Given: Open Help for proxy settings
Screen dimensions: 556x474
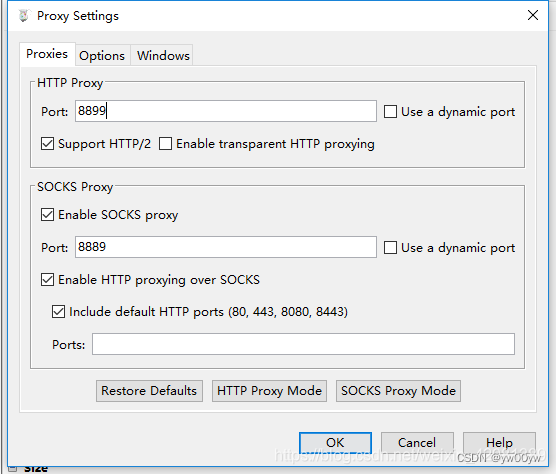Looking at the screenshot, I should coord(499,443).
